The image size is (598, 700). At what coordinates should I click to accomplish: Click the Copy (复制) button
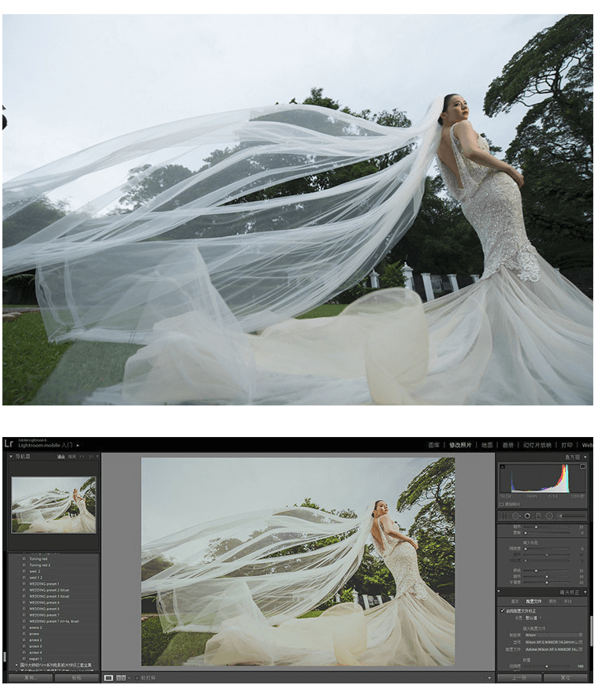pyautogui.click(x=31, y=678)
